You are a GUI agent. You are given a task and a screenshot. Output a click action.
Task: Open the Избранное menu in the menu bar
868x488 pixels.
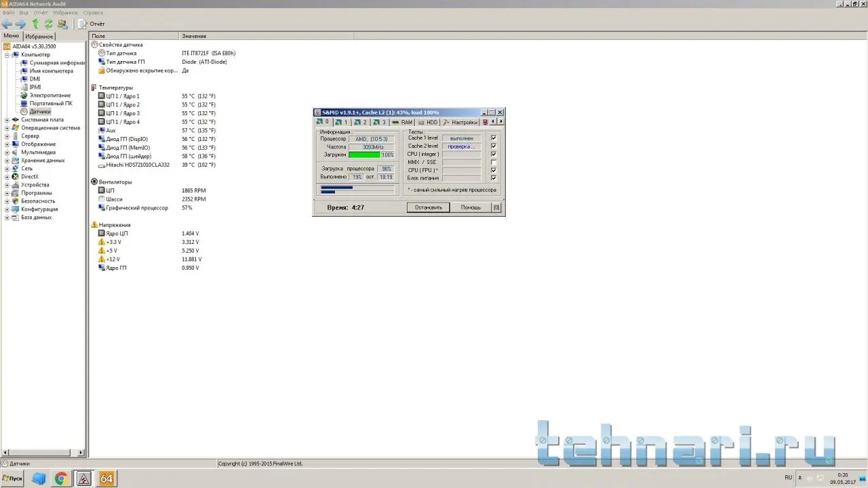click(65, 12)
